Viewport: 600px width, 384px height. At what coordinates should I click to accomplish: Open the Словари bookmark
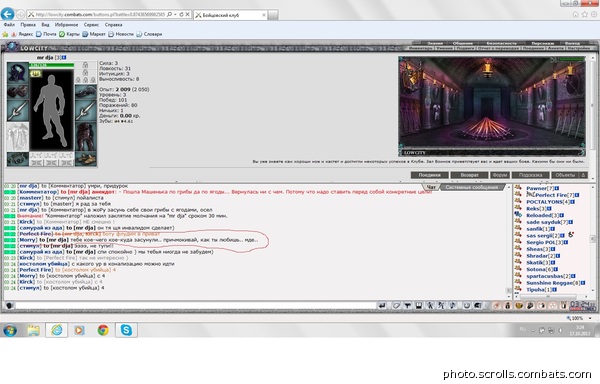[149, 34]
